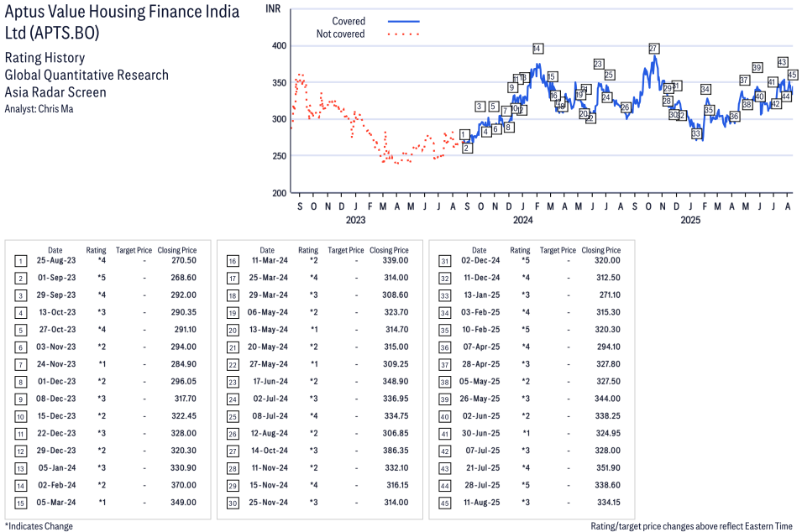The height and width of the screenshot is (532, 802).
Task: Select the 'Rating History' heading
Action: click(45, 58)
